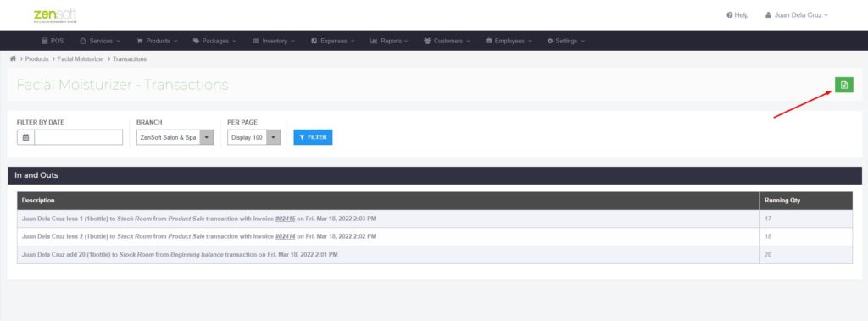Expand the Inventory menu

click(274, 41)
